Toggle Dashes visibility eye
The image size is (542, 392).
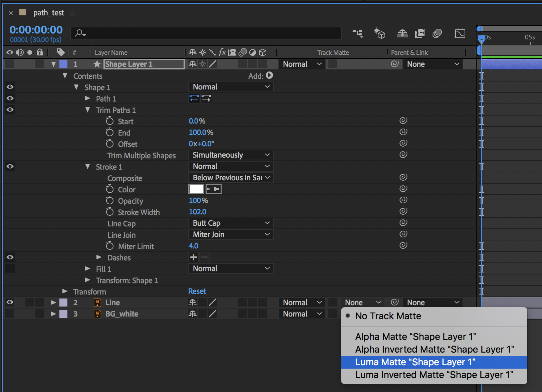pyautogui.click(x=10, y=257)
